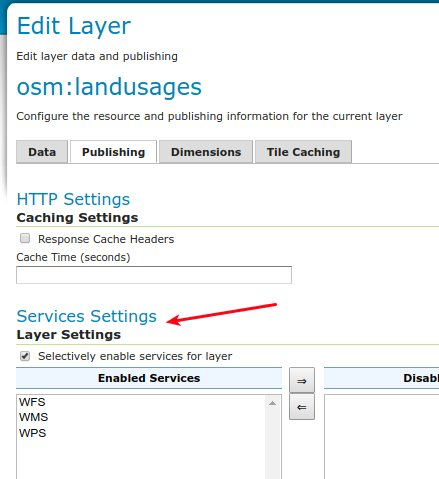Uncheck Selectively enable services for layer
Image resolution: width=439 pixels, height=479 pixels.
[x=25, y=356]
